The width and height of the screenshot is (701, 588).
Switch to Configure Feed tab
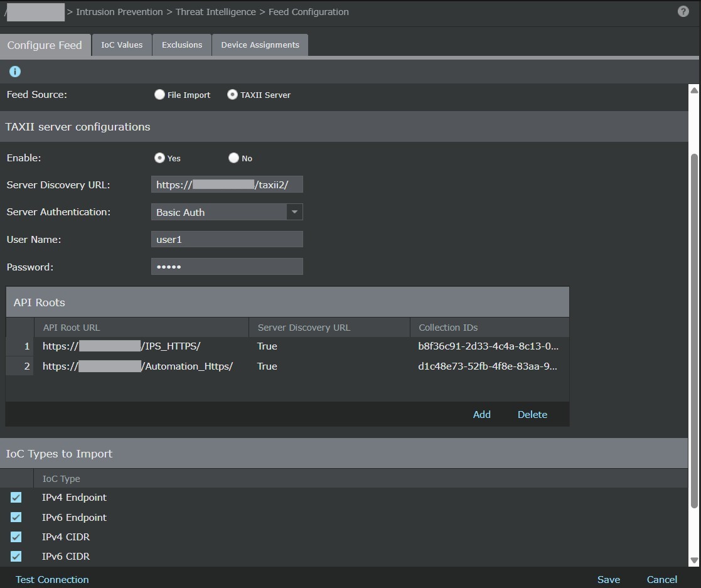[x=45, y=45]
